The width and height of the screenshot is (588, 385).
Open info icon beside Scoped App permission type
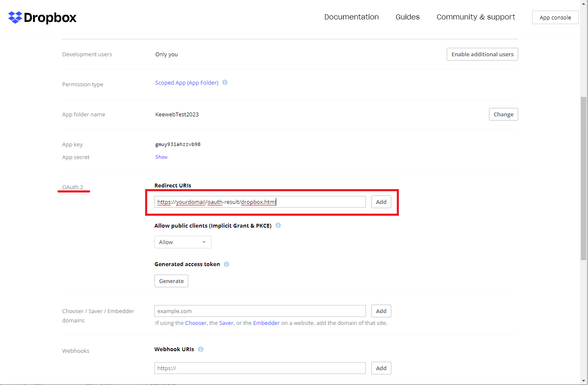(x=225, y=82)
